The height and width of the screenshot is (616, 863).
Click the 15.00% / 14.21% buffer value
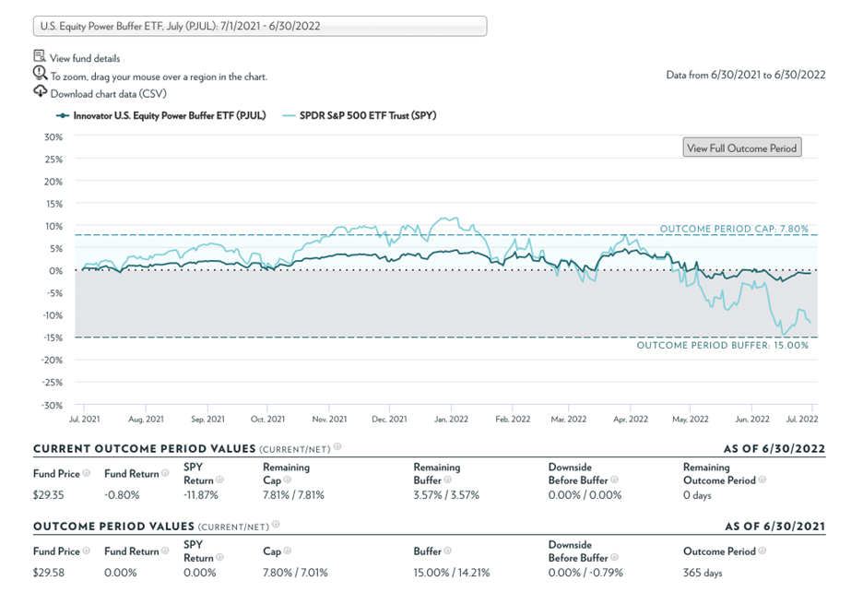pos(451,573)
